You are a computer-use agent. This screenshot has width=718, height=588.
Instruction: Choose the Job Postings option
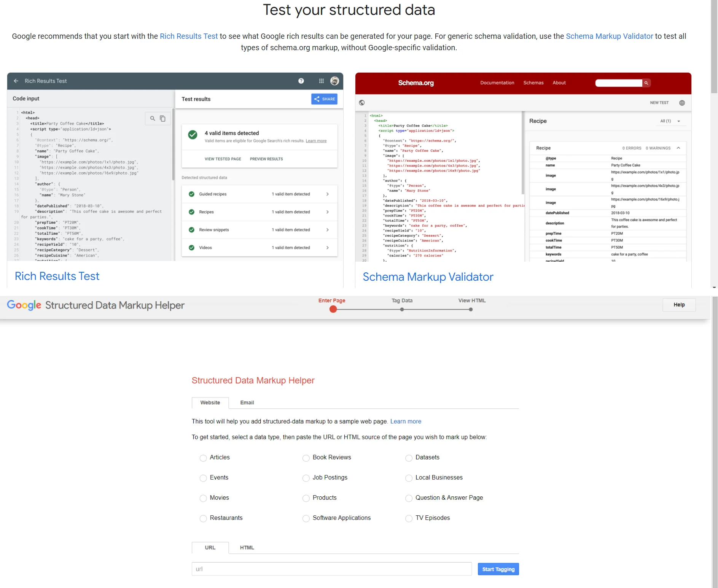[306, 478]
